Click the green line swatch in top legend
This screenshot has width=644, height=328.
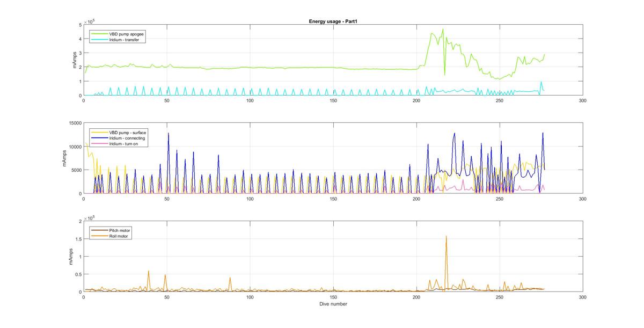pos(100,34)
